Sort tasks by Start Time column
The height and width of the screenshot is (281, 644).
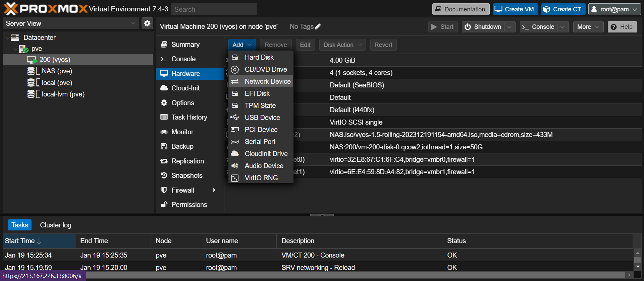point(39,241)
